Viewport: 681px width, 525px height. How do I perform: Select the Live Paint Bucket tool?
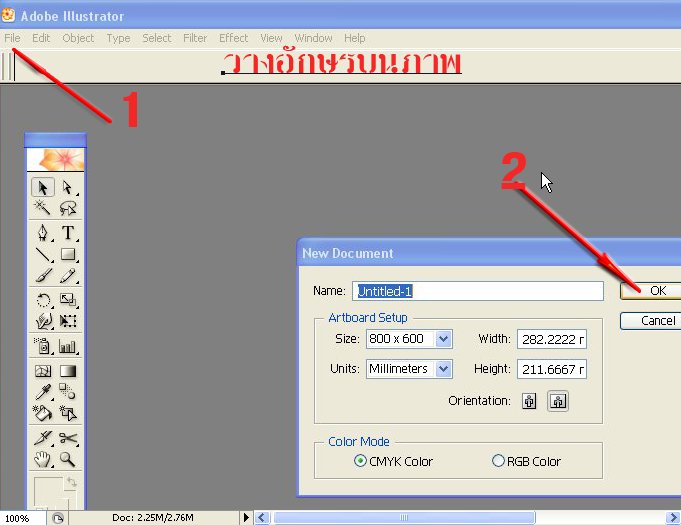click(43, 413)
